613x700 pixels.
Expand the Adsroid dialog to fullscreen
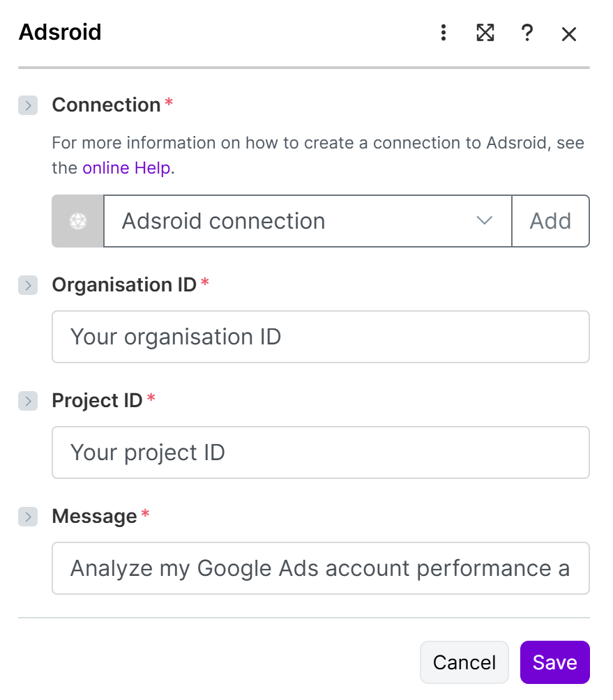coord(485,33)
